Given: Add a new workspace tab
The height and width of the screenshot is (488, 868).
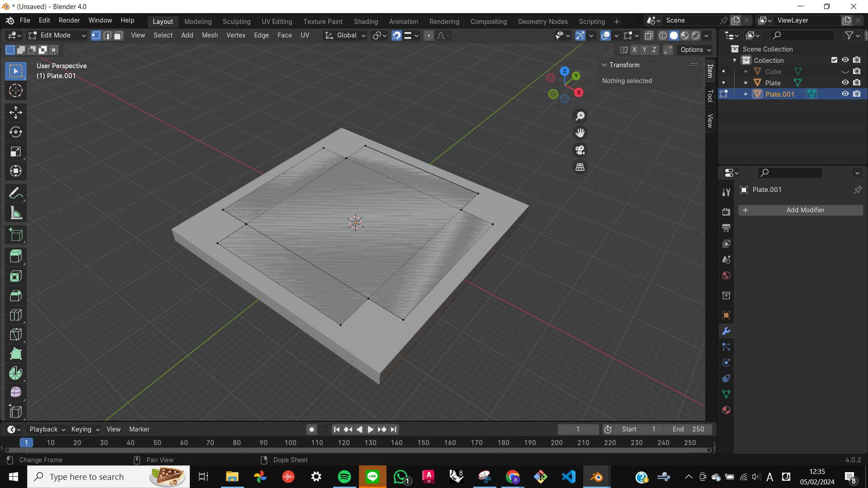Looking at the screenshot, I should [616, 21].
